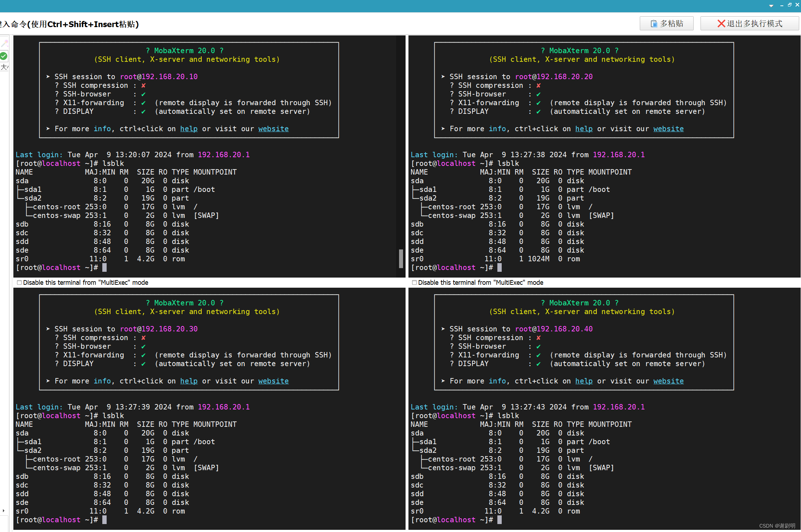Focus the 192.168.20.30 terminal prompt cursor
801x532 pixels.
click(104, 520)
